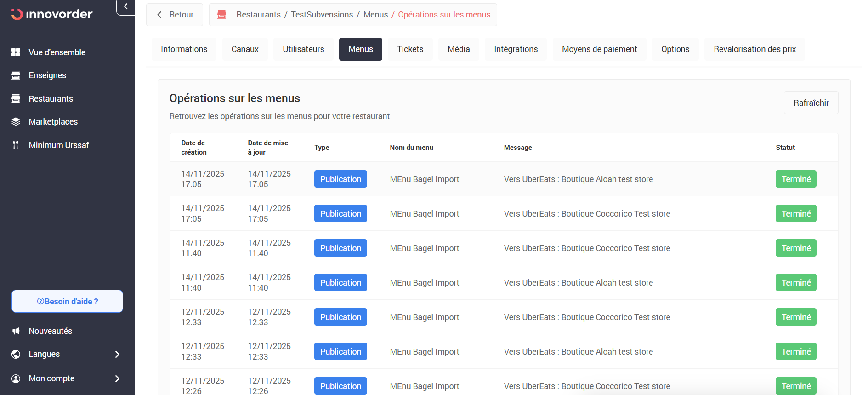
Task: Click the Langues globe icon
Action: click(x=16, y=354)
